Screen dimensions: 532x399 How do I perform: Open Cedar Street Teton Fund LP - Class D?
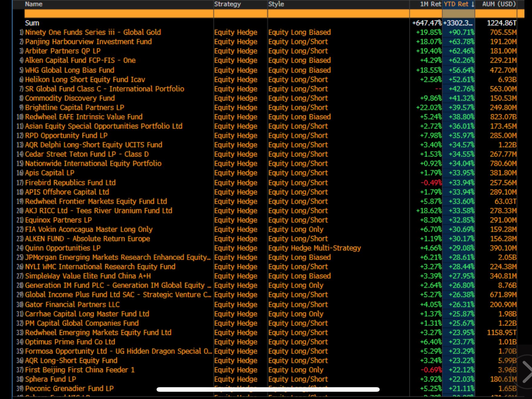pos(87,154)
